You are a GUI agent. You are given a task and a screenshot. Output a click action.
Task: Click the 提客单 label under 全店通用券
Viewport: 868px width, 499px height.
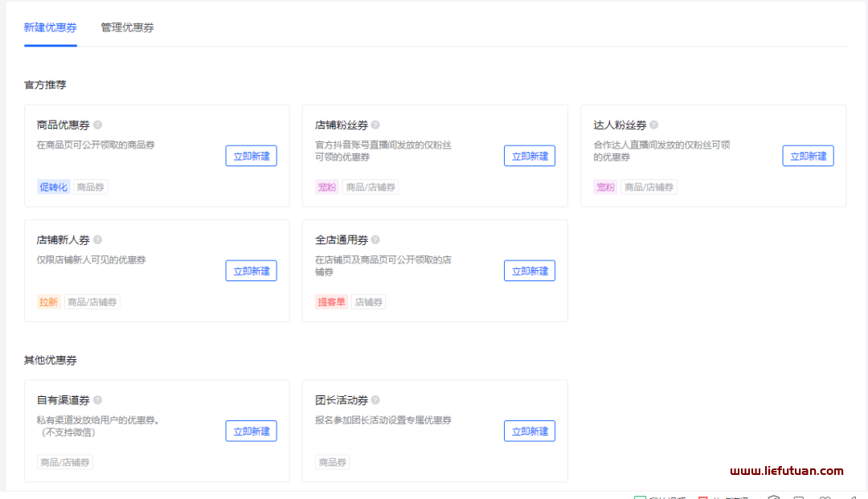pyautogui.click(x=331, y=301)
